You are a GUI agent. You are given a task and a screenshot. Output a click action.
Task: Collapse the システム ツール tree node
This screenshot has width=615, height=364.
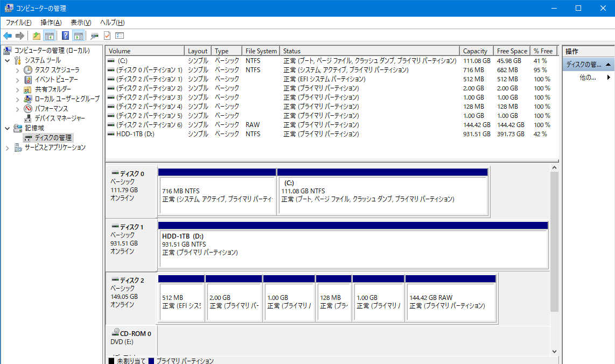coord(8,60)
